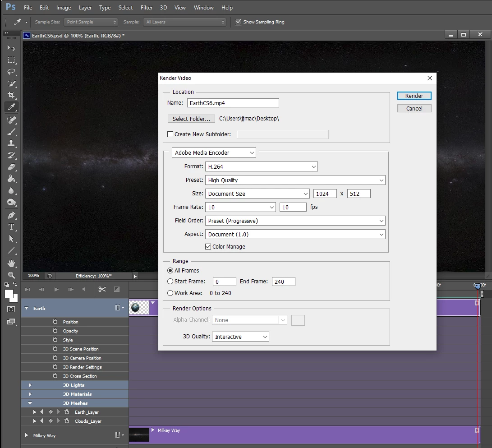
Task: Select the Crop tool
Action: 11,95
